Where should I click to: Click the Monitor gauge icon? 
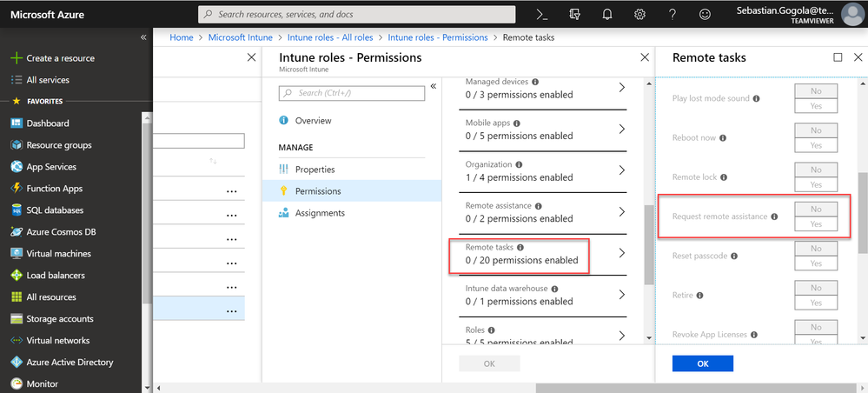pyautogui.click(x=16, y=383)
